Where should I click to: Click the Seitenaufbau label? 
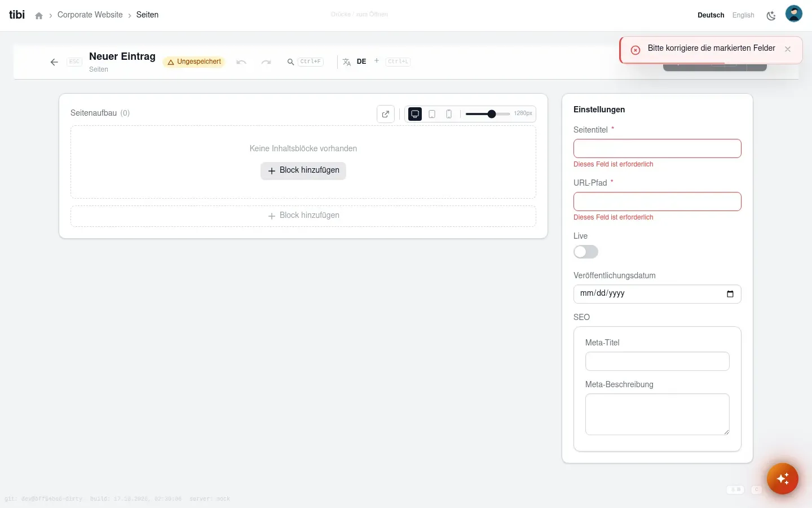[x=94, y=113]
